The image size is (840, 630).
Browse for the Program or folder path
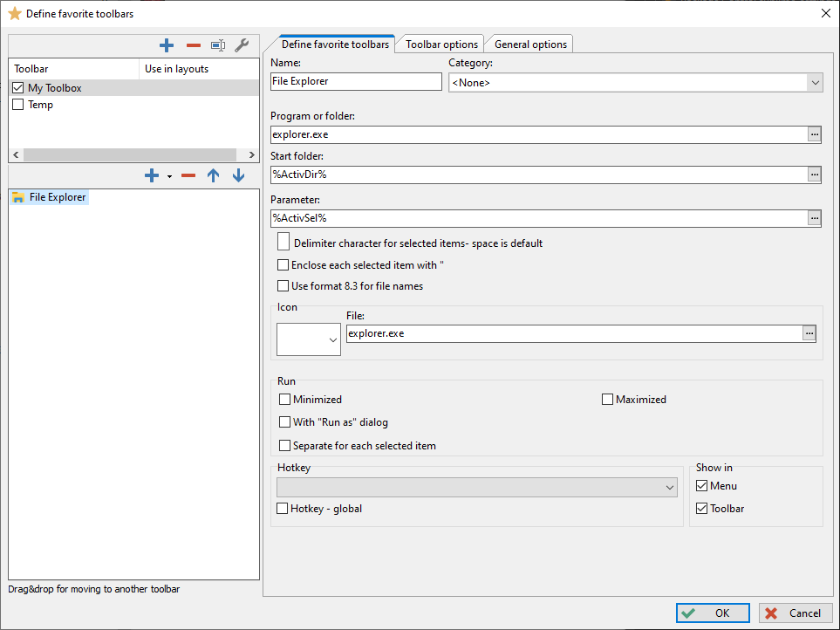coord(814,134)
